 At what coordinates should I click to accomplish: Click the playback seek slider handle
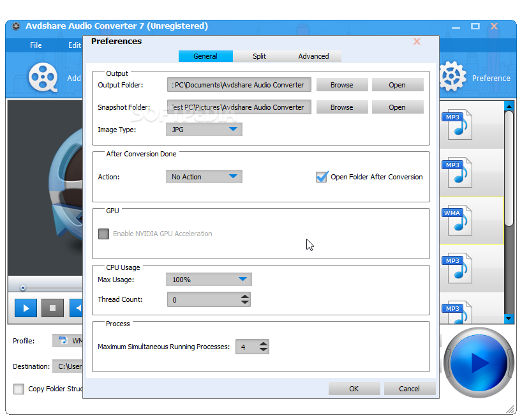[22, 288]
